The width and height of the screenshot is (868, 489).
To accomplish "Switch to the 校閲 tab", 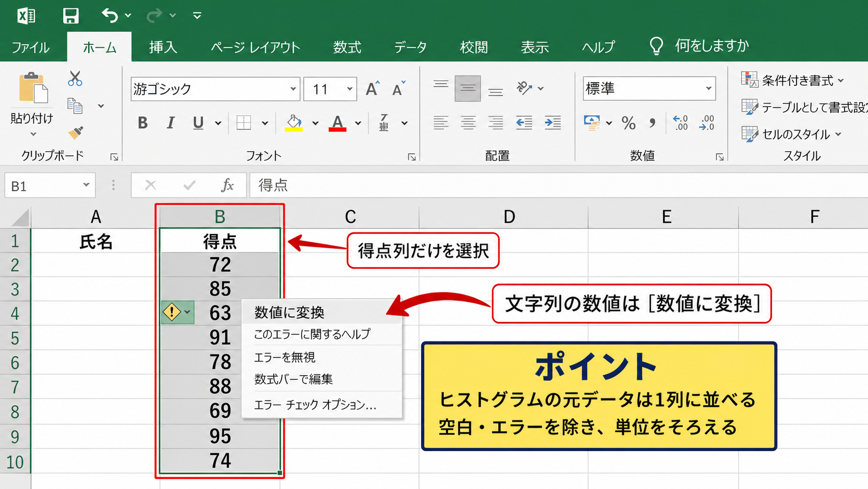I will (x=473, y=47).
